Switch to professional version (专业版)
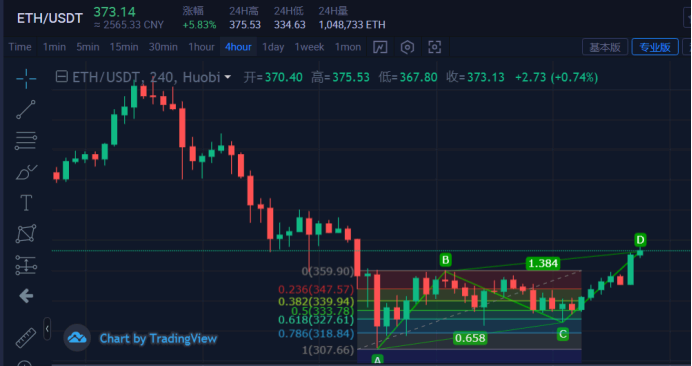 [x=655, y=47]
